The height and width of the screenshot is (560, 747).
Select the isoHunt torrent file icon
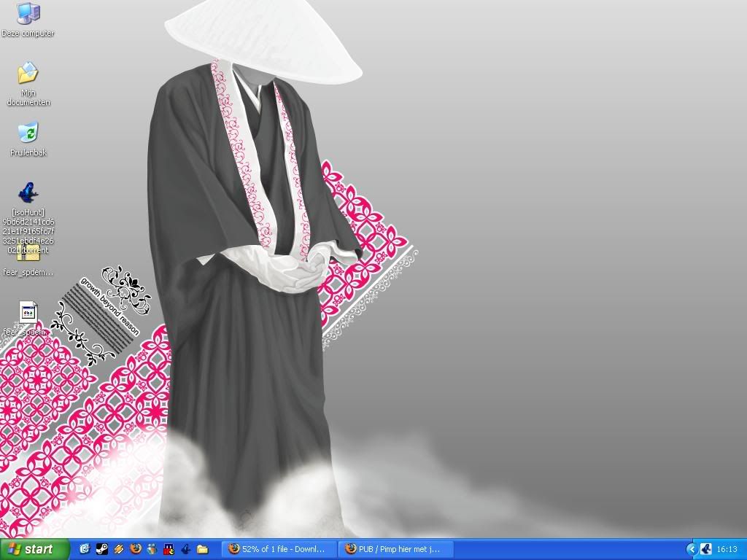pos(28,192)
